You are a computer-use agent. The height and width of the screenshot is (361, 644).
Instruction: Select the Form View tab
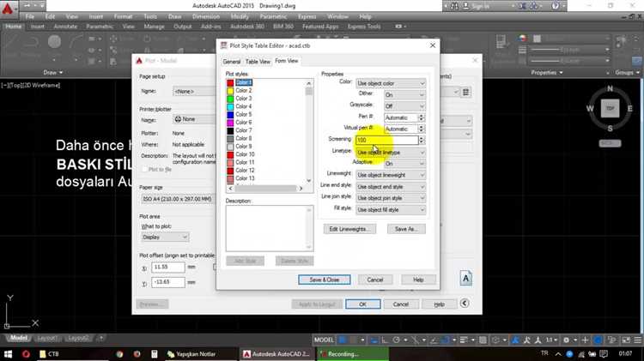click(x=286, y=61)
